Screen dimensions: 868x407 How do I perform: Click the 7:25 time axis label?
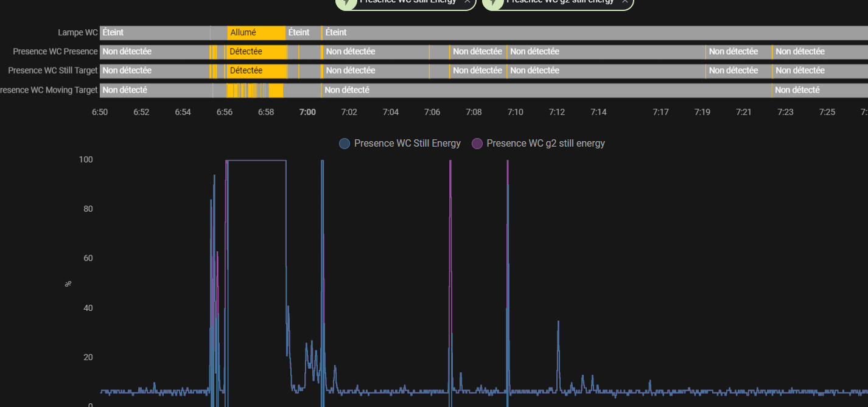coord(827,112)
